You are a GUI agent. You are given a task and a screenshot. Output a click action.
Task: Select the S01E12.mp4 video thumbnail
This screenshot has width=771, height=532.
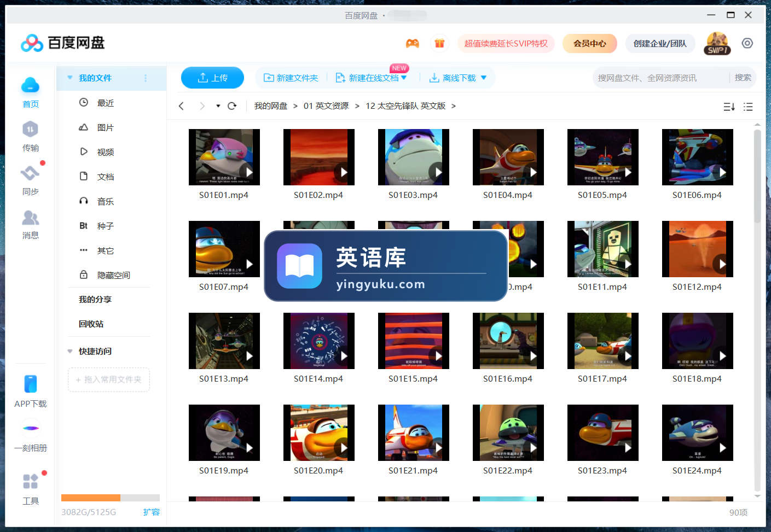click(698, 249)
